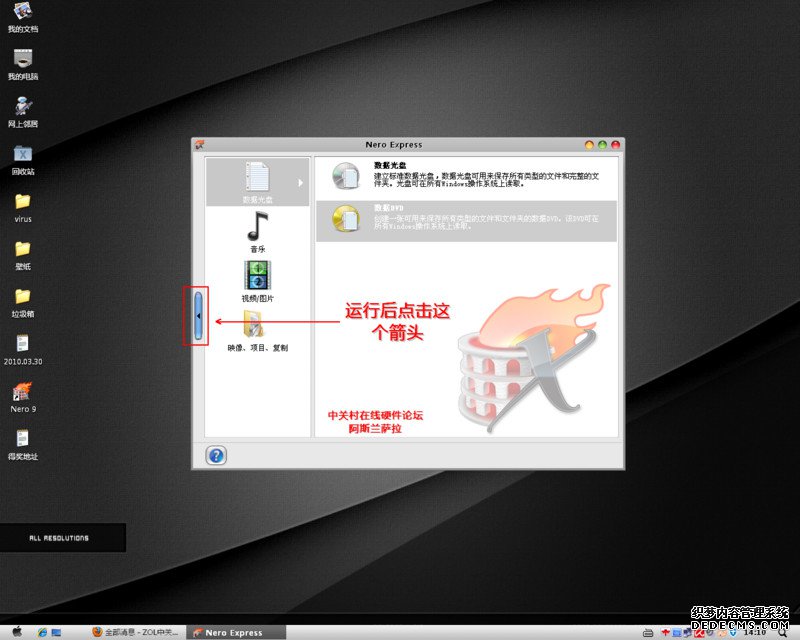The width and height of the screenshot is (800, 640).
Task: Choose the 数据DVD project option
Action: (x=466, y=220)
